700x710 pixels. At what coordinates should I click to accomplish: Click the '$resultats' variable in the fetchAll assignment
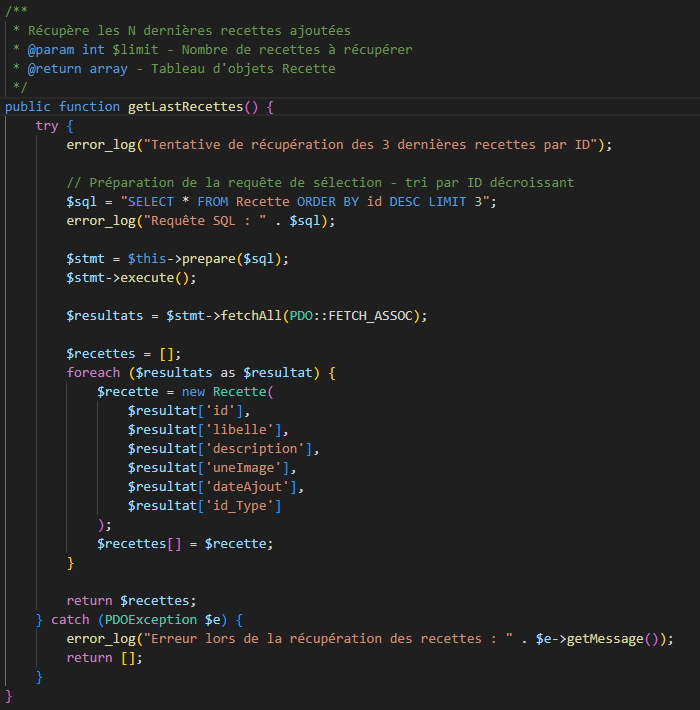[105, 316]
